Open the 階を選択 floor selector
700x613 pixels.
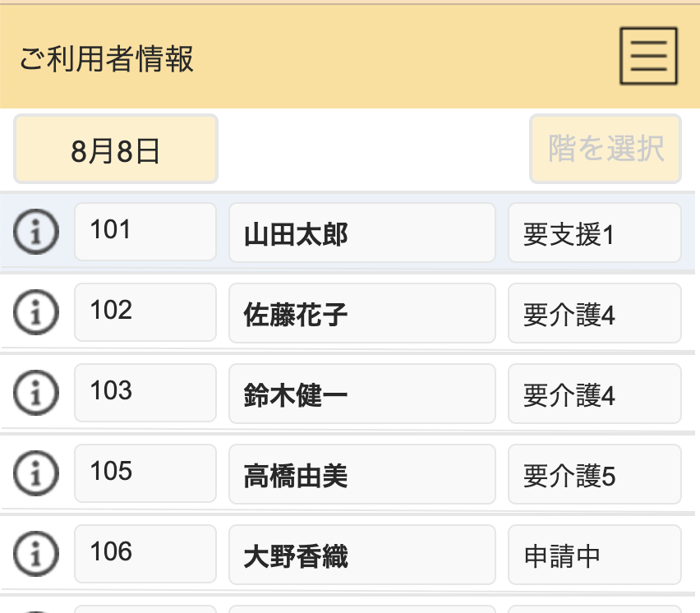pyautogui.click(x=606, y=150)
